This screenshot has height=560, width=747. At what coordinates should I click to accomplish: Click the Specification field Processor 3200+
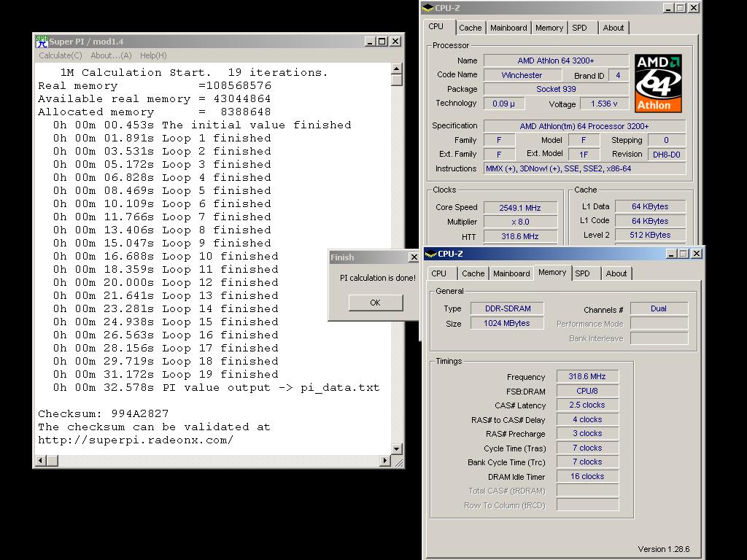click(584, 126)
